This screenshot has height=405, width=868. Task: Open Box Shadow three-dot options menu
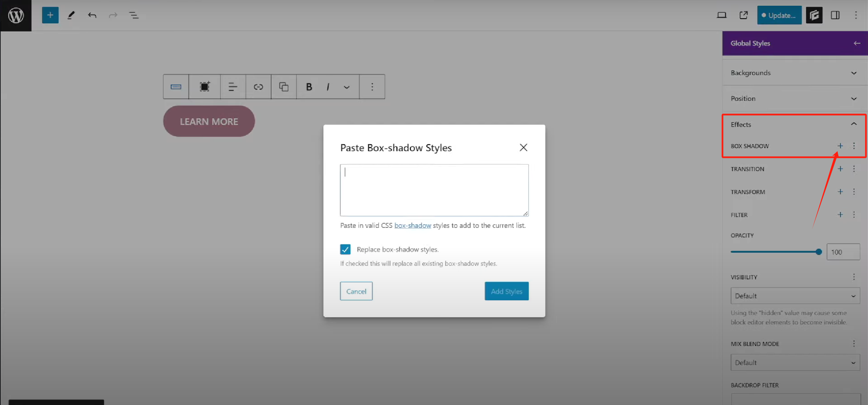pyautogui.click(x=854, y=146)
